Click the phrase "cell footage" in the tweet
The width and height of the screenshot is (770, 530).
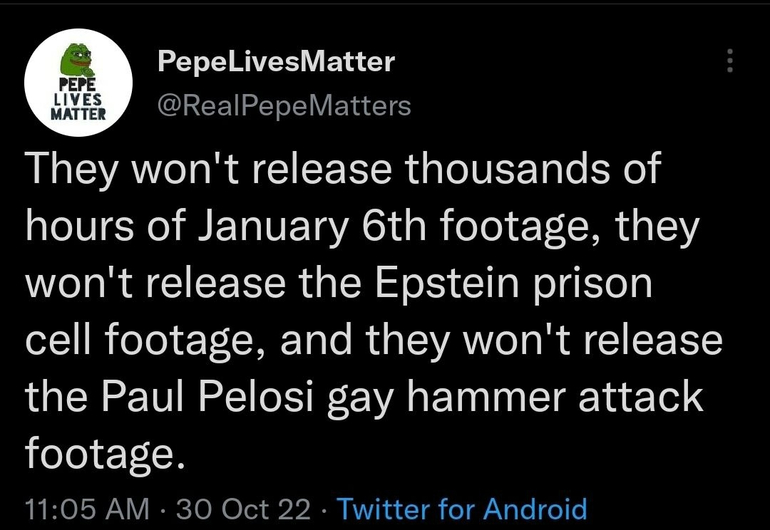pyautogui.click(x=147, y=340)
